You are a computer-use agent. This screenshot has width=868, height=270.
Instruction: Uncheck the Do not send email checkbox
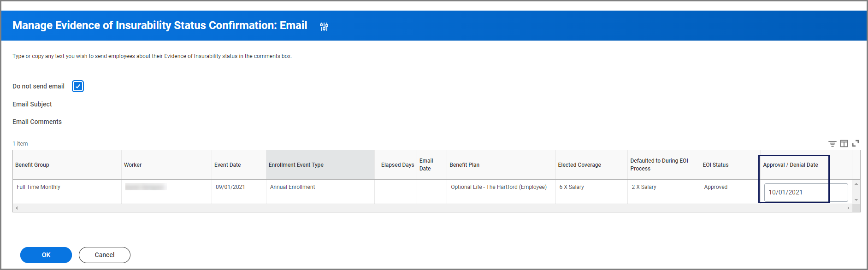point(78,86)
